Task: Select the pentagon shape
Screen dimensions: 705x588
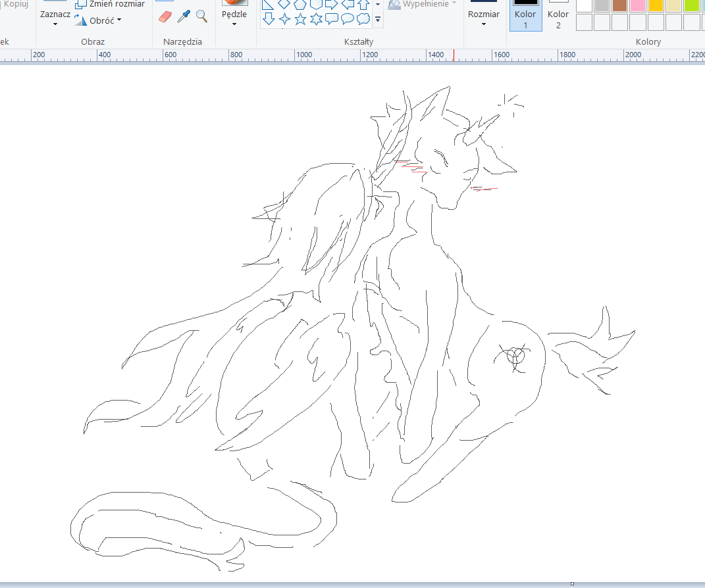Action: pyautogui.click(x=300, y=5)
